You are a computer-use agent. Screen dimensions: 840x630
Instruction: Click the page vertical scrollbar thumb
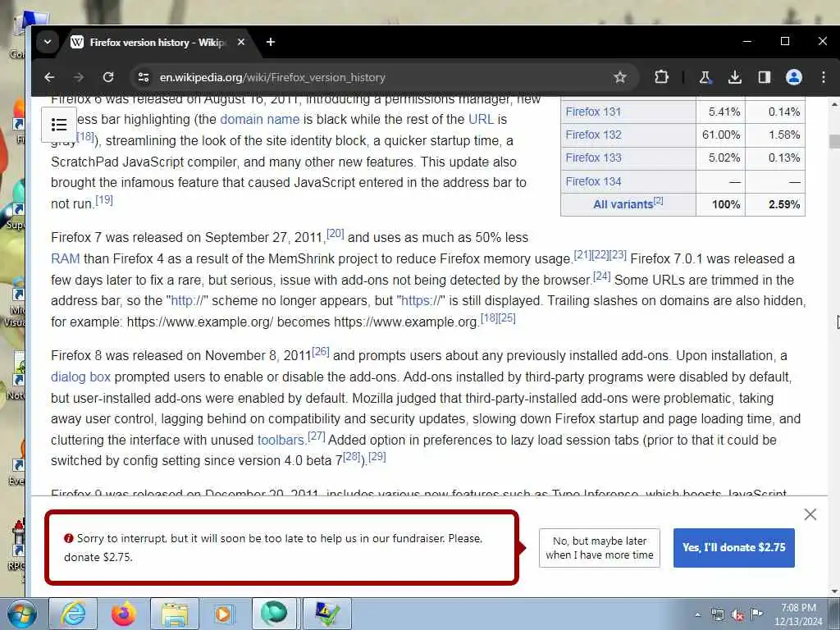click(x=834, y=141)
